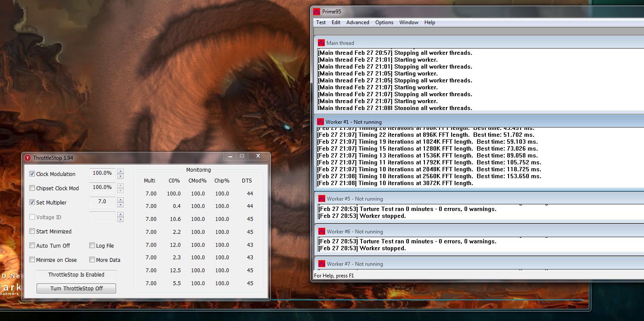The height and width of the screenshot is (321, 644).
Task: Click the Main thread window icon
Action: pos(321,43)
